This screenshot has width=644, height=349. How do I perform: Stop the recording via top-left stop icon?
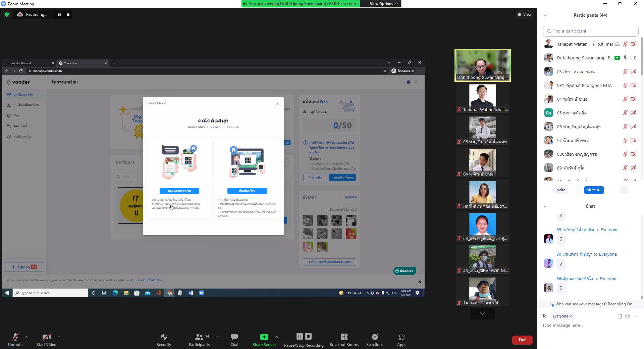[x=68, y=14]
